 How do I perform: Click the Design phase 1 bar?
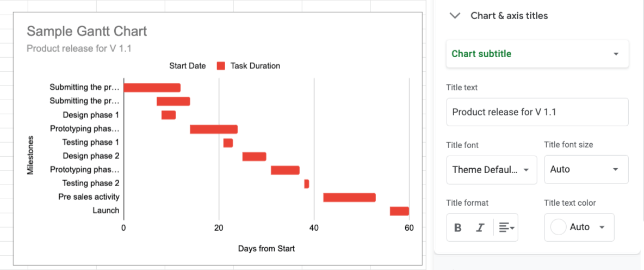click(x=169, y=115)
